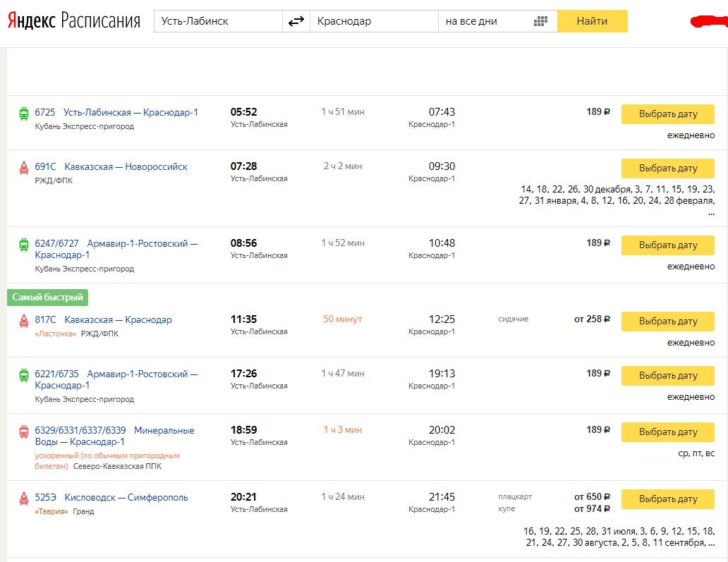Click the Яндекс Расписания logo
Screen dimensions: 728x562
pos(74,21)
